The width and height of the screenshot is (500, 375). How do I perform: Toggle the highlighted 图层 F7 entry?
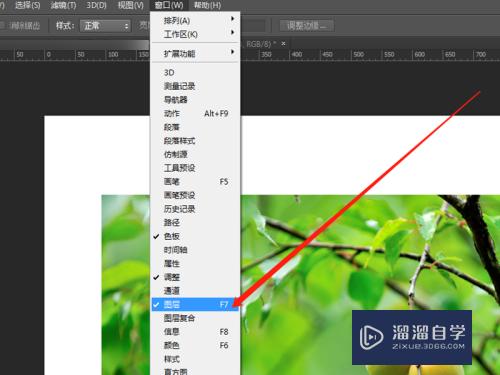[195, 305]
